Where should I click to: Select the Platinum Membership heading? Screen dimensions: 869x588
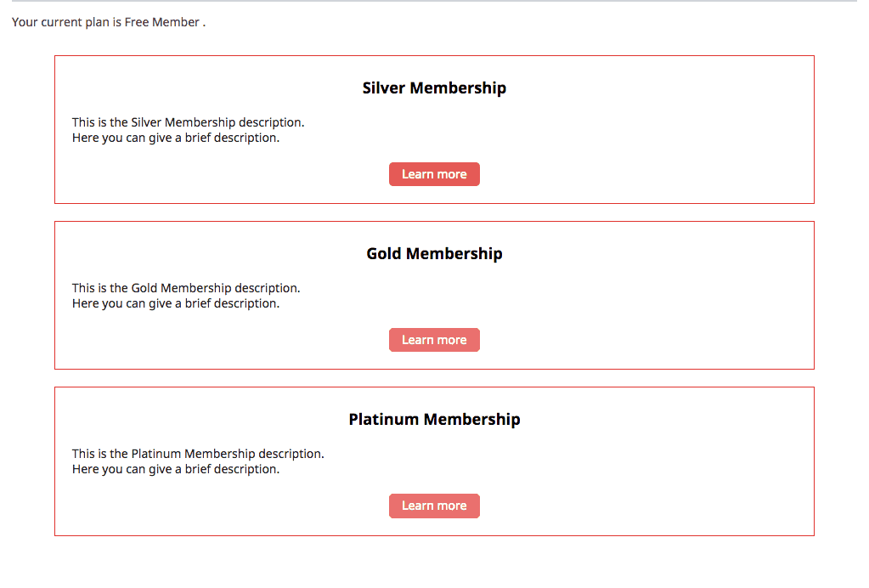[x=434, y=419]
